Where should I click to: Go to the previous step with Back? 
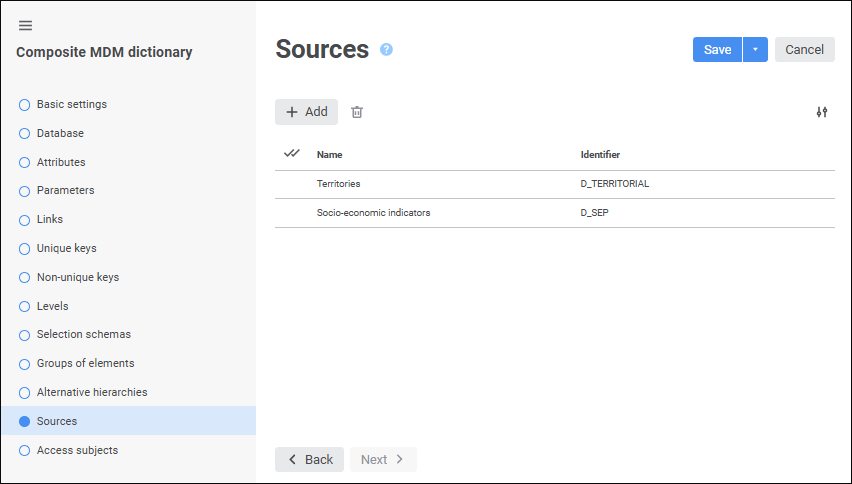click(x=309, y=459)
